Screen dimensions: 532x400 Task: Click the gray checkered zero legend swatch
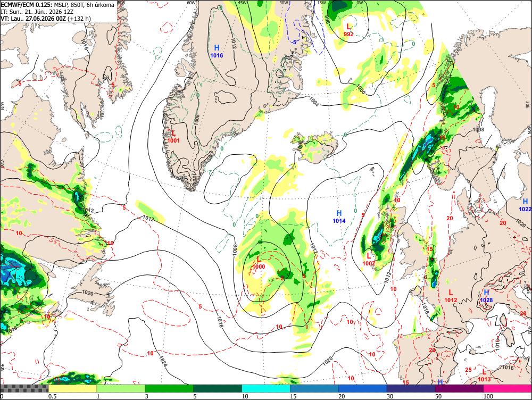coord(24,388)
